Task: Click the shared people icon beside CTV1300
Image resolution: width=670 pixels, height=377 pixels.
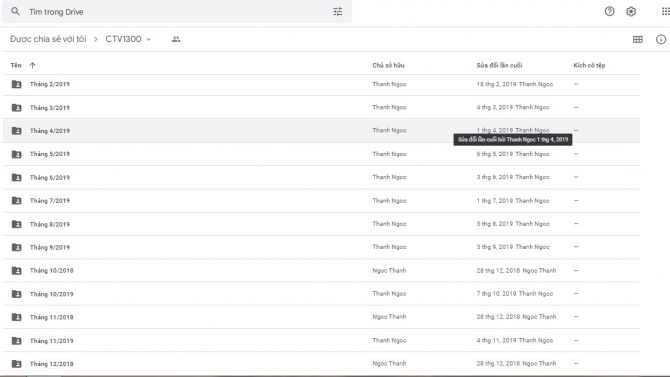Action: (x=176, y=39)
